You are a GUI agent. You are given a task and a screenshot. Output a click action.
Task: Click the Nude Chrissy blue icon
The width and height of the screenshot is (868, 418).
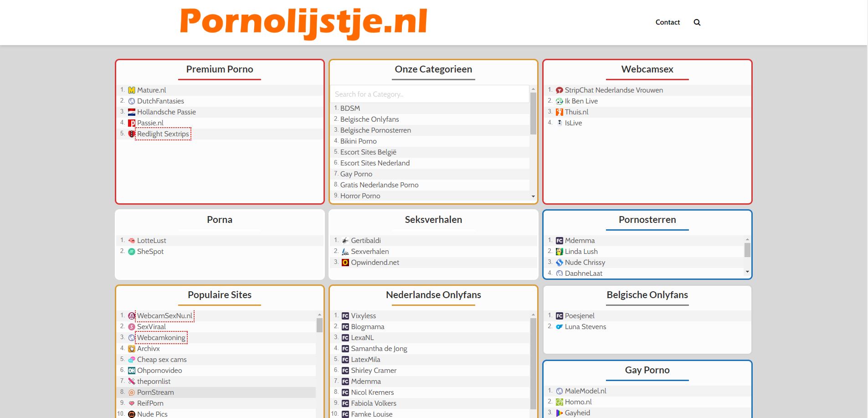point(560,263)
